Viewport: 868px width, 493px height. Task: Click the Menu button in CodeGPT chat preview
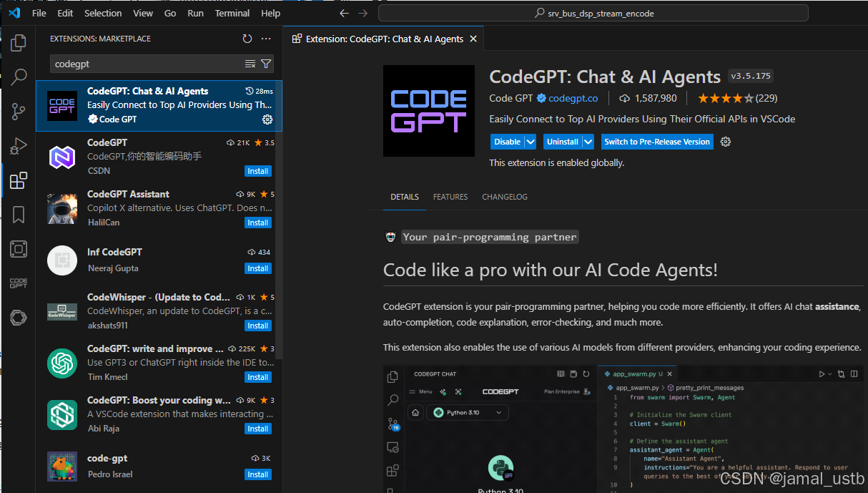coord(420,392)
